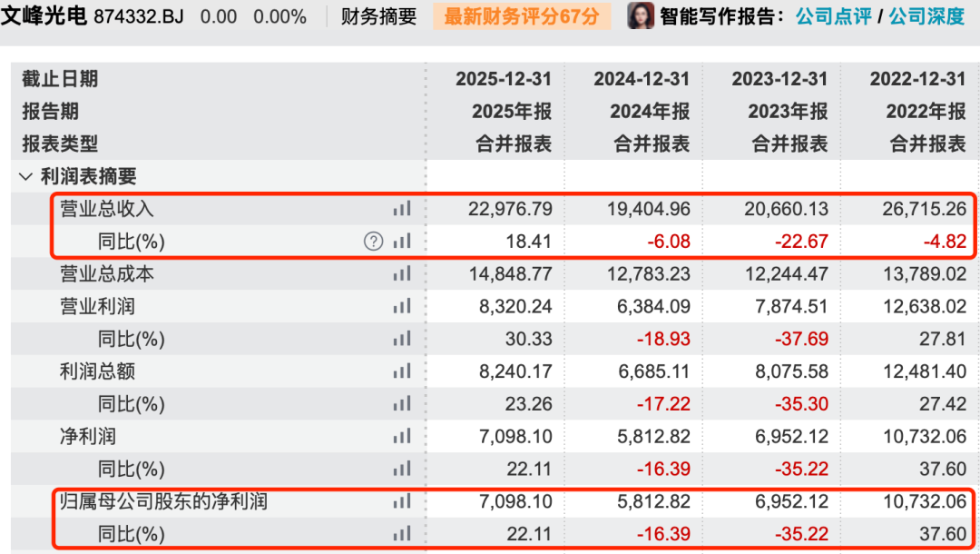This screenshot has height=554, width=980.
Task: Click the 最新财务评分67分 button
Action: [522, 16]
